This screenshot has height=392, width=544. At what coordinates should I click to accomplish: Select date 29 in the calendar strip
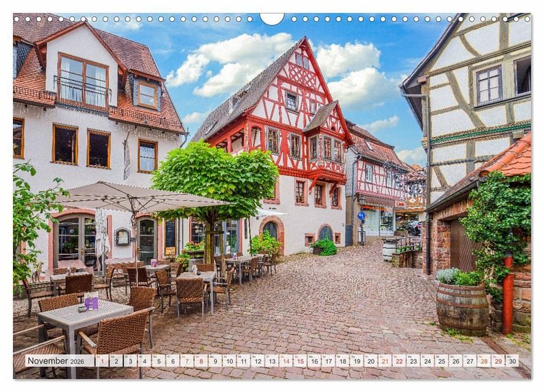498,361
